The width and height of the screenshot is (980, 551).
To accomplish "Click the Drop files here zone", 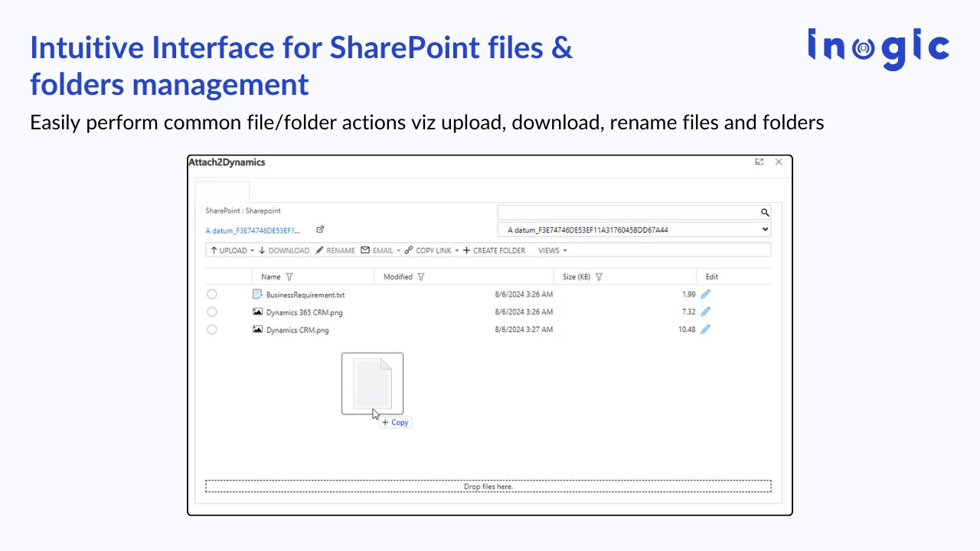I will 488,486.
